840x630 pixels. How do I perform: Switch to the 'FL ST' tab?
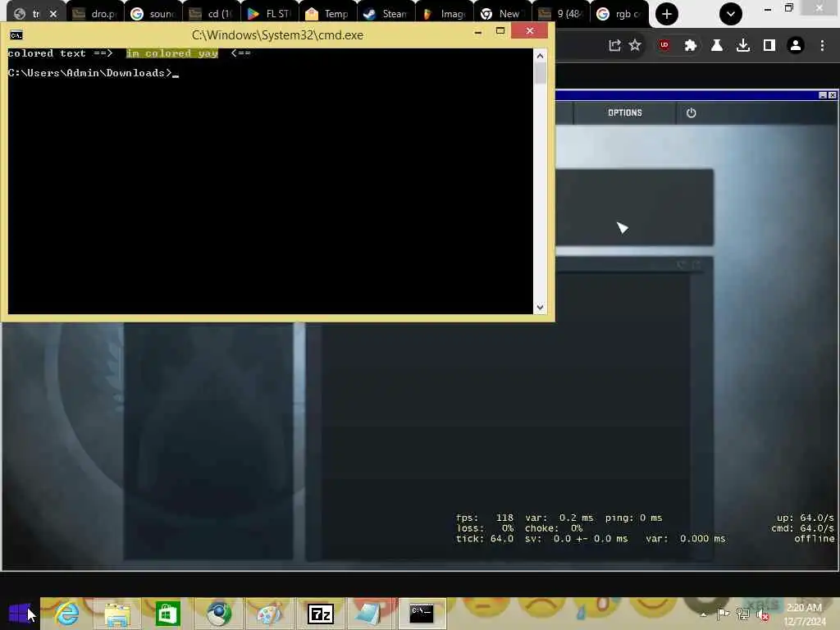[270, 14]
